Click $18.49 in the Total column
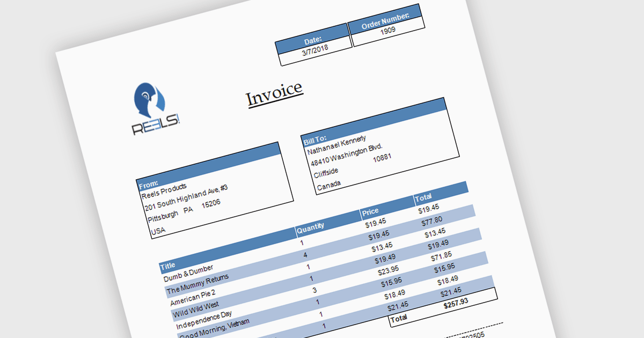The height and width of the screenshot is (338, 644). [448, 281]
